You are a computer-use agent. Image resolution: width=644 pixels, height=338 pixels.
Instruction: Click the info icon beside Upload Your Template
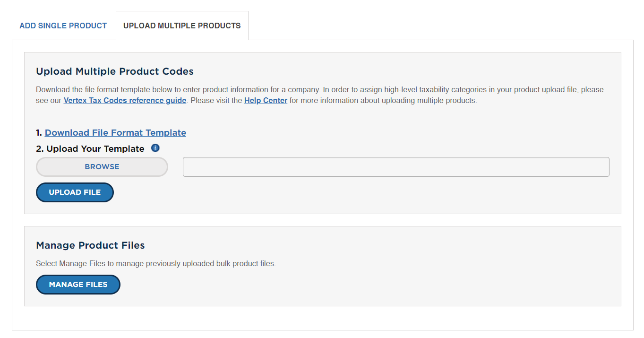(x=155, y=148)
